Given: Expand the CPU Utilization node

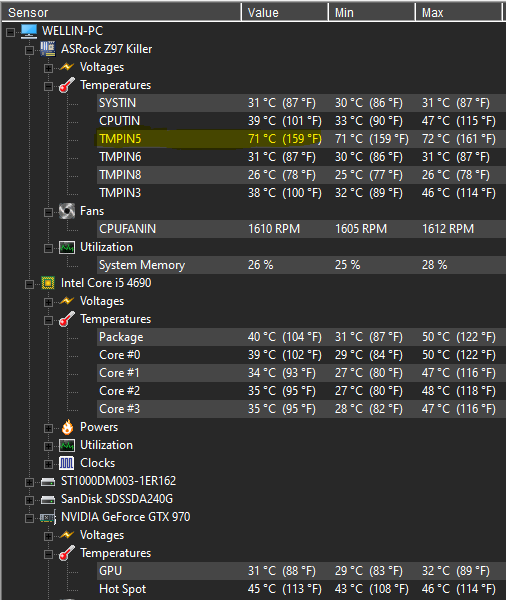Looking at the screenshot, I should pyautogui.click(x=48, y=446).
